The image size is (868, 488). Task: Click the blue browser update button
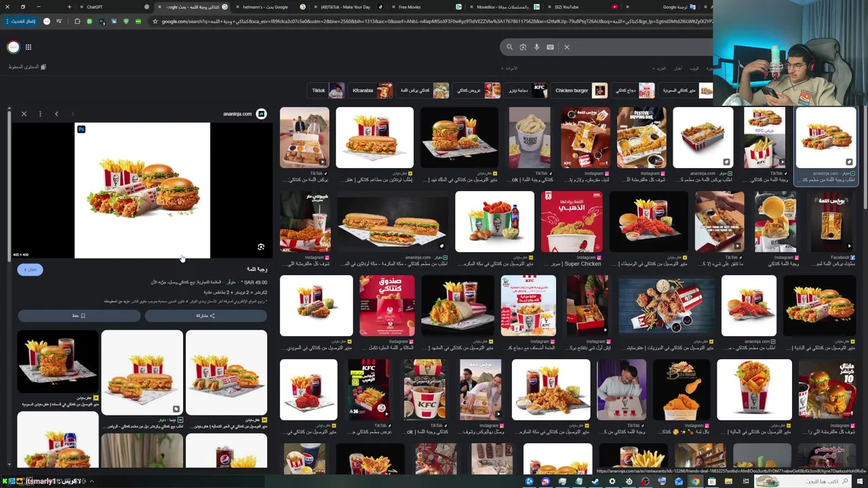pyautogui.click(x=20, y=22)
